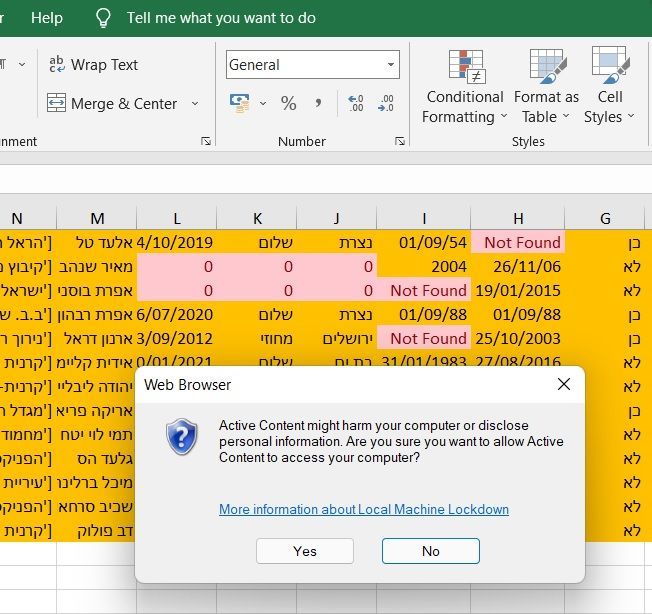Click the Decrease Decimal icon
The image size is (652, 614).
click(x=386, y=103)
